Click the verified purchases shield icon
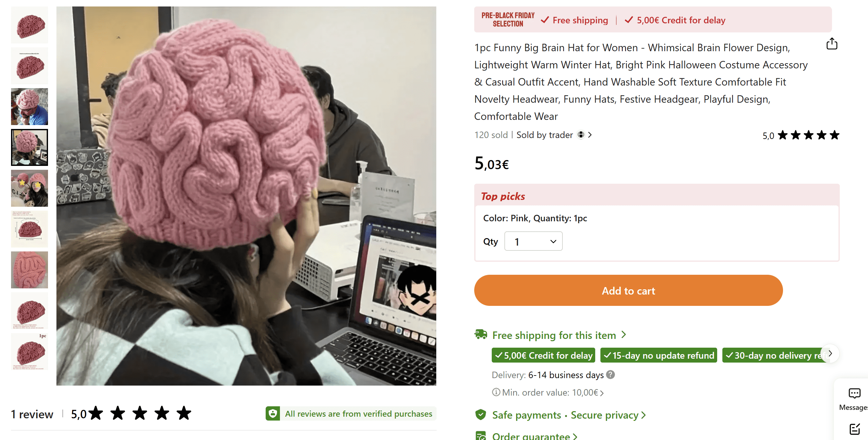This screenshot has width=868, height=440. [272, 413]
